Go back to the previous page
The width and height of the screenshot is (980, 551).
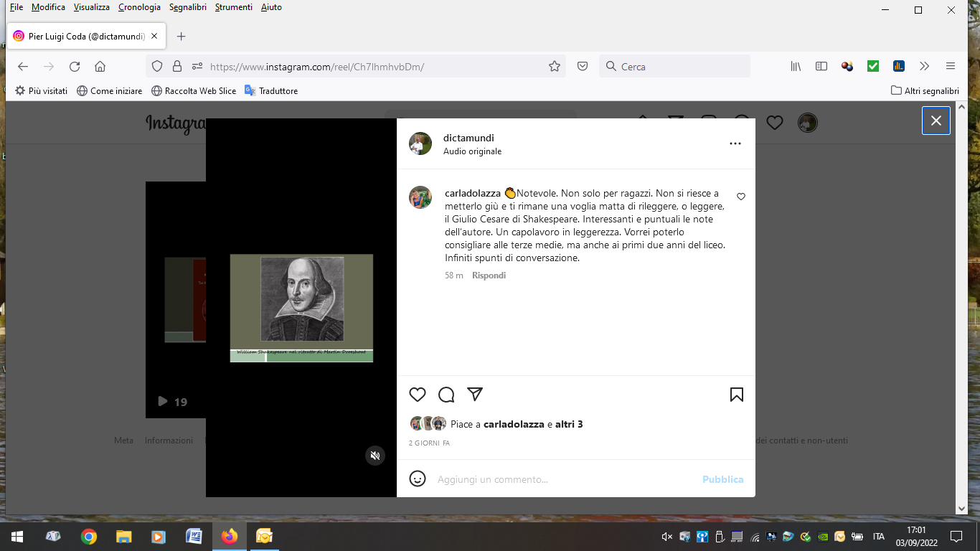coord(23,66)
